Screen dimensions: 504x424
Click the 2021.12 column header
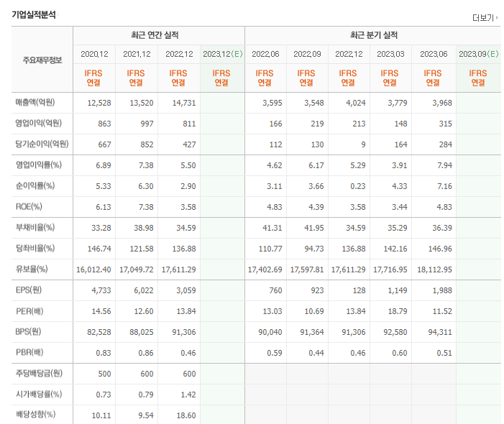click(137, 54)
